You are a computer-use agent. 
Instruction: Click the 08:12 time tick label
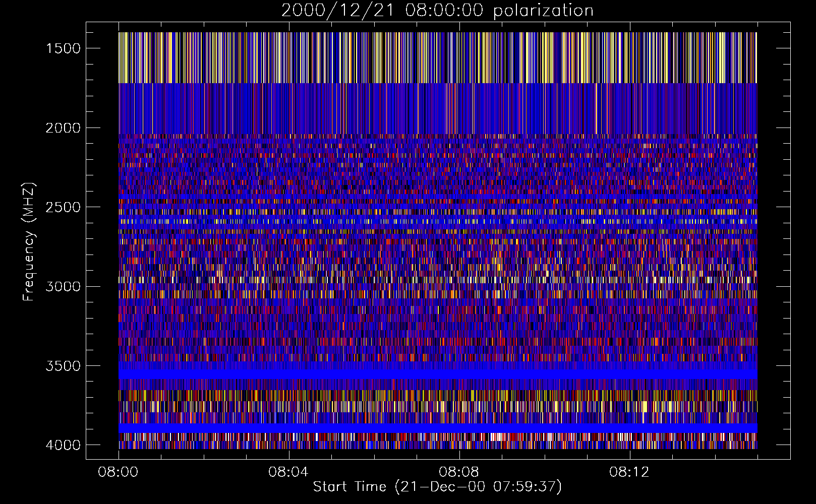pos(629,472)
